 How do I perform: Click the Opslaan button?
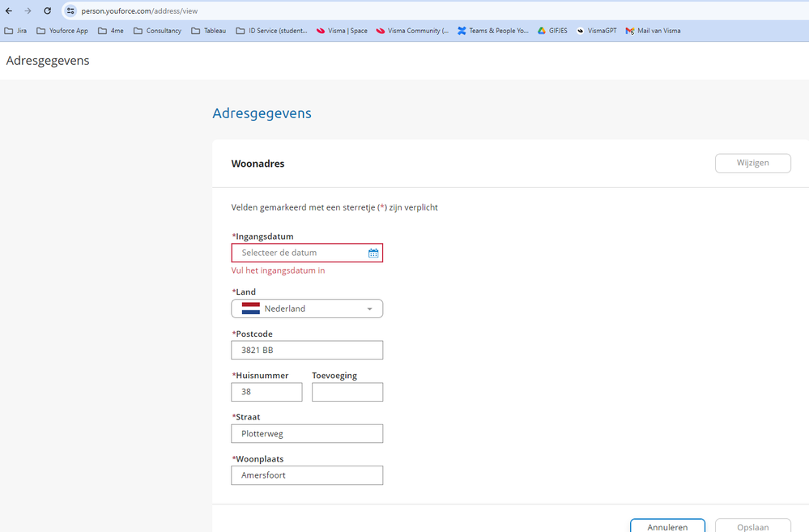[753, 526]
